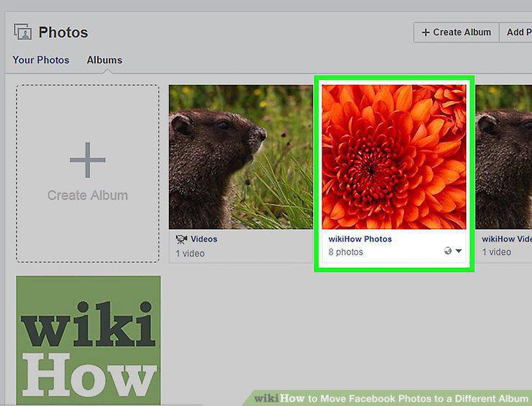Image resolution: width=532 pixels, height=406 pixels.
Task: Click the Photos section icon
Action: 23,32
